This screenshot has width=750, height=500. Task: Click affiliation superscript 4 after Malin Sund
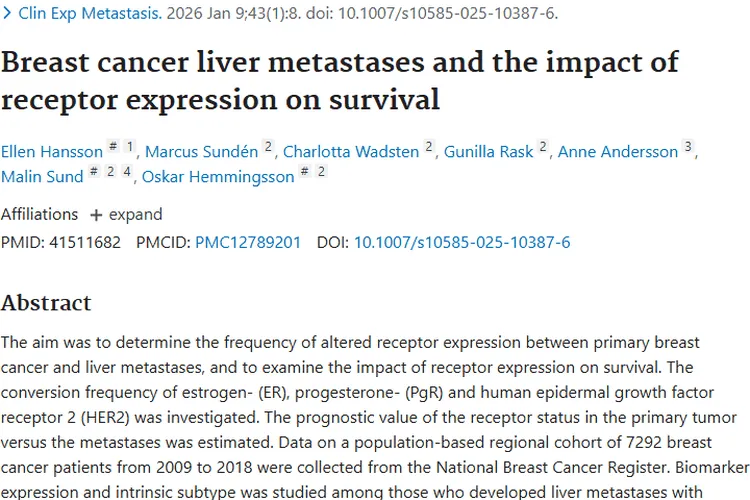coord(127,172)
